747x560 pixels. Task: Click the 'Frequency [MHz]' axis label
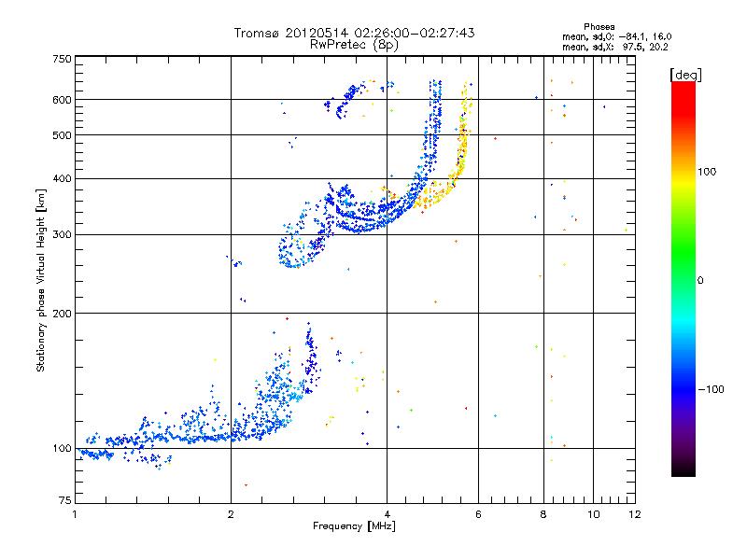354,526
